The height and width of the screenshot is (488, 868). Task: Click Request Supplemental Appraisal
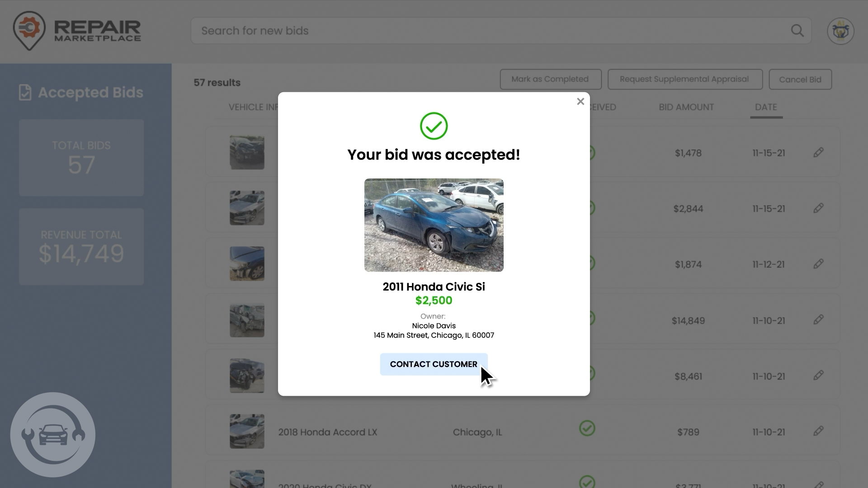(x=684, y=79)
